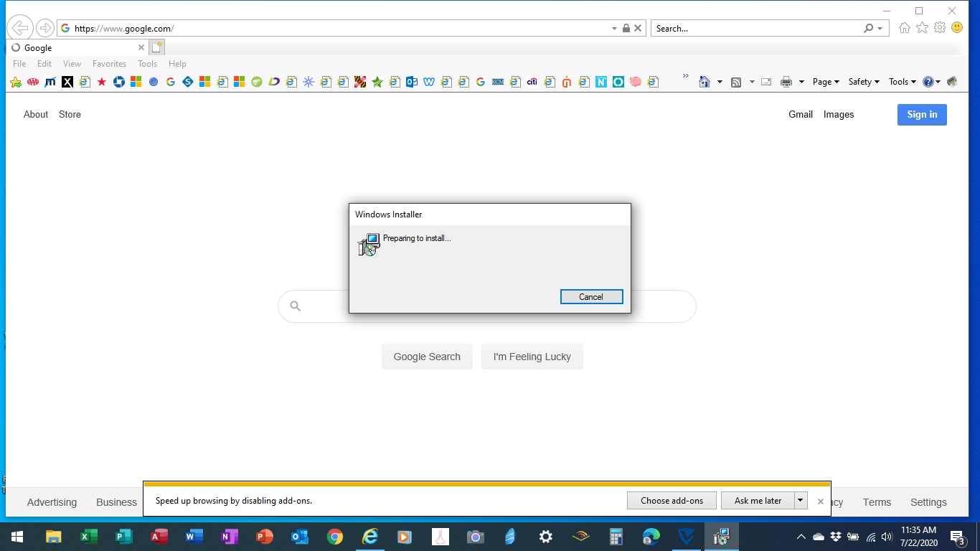Viewport: 980px width, 551px height.
Task: Expand the Safety dropdown menu
Action: click(x=864, y=82)
